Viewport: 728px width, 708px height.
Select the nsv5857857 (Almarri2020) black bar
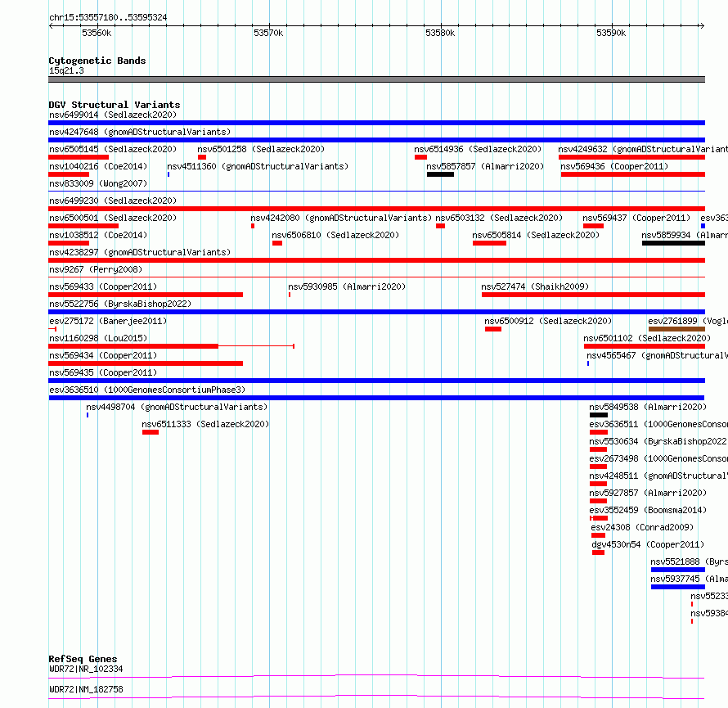coord(440,174)
